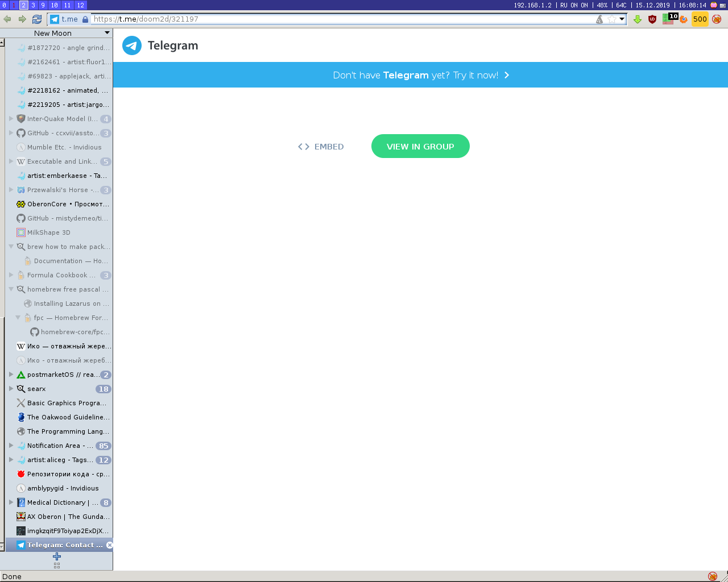
Task: Click the orange gear extension icon
Action: coord(684,19)
